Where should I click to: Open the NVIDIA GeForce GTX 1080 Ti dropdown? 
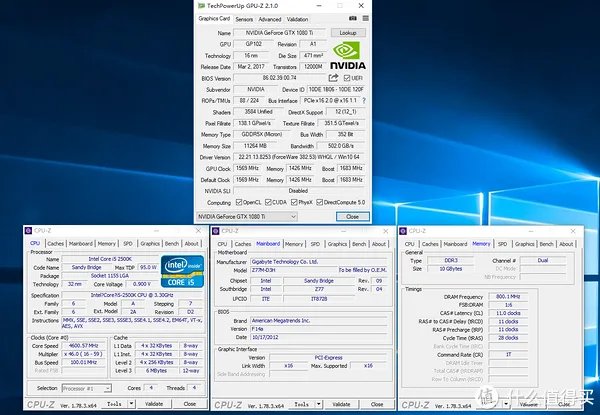(247, 216)
